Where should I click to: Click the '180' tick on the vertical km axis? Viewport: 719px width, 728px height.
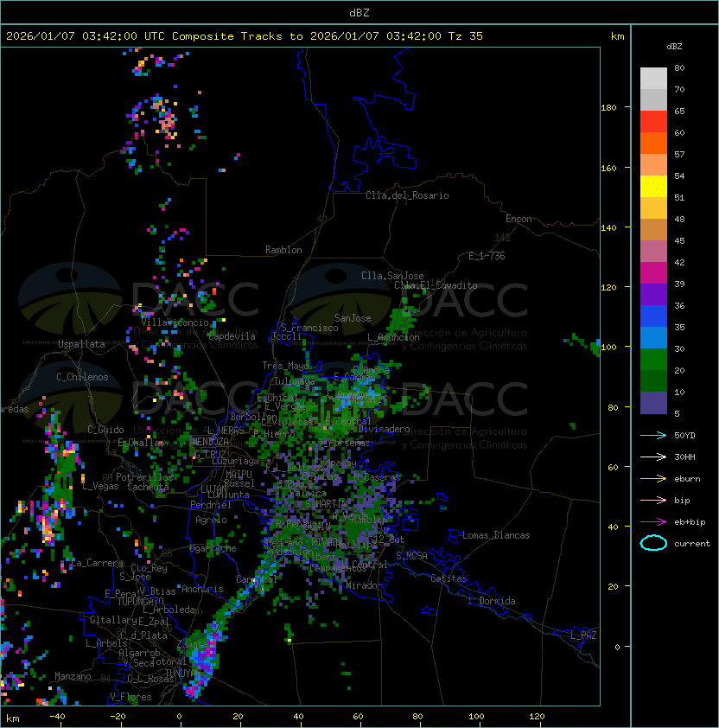608,108
